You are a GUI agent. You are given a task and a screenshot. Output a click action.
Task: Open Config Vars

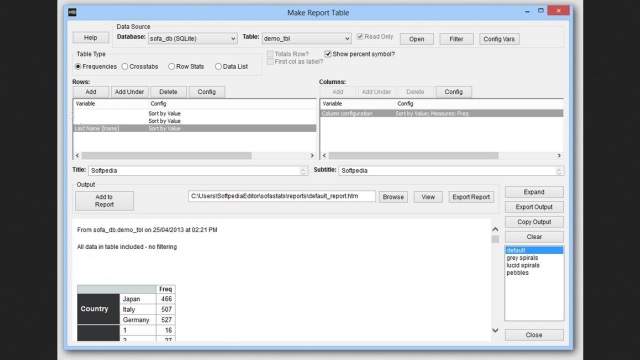coord(499,39)
